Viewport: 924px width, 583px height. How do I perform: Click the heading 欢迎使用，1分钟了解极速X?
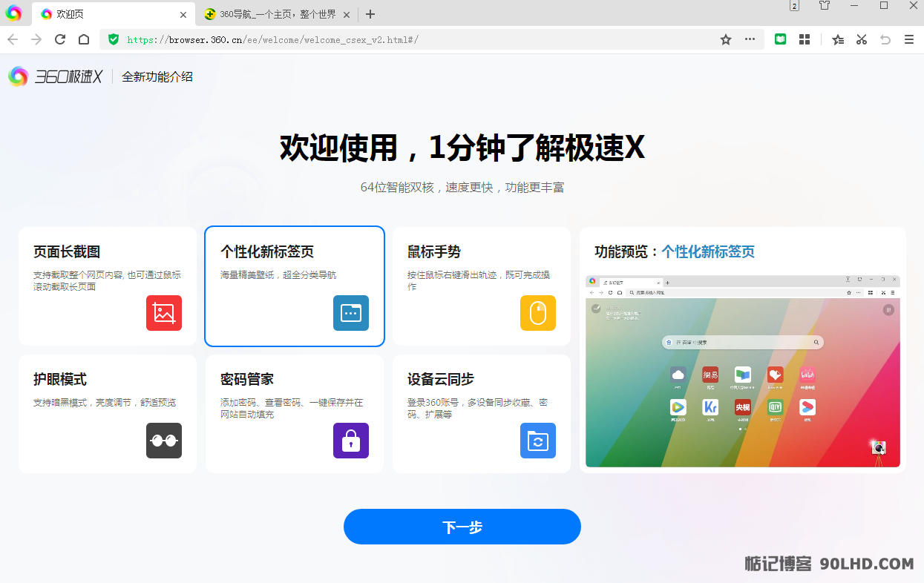462,148
